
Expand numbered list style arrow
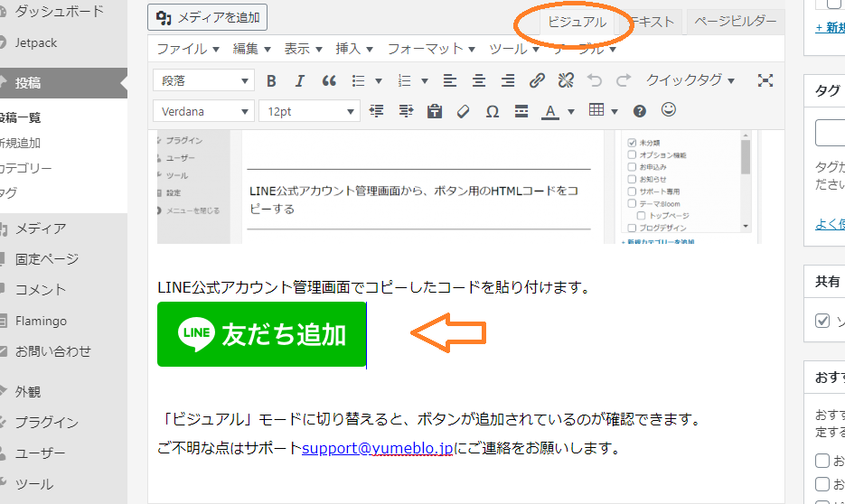tap(425, 81)
